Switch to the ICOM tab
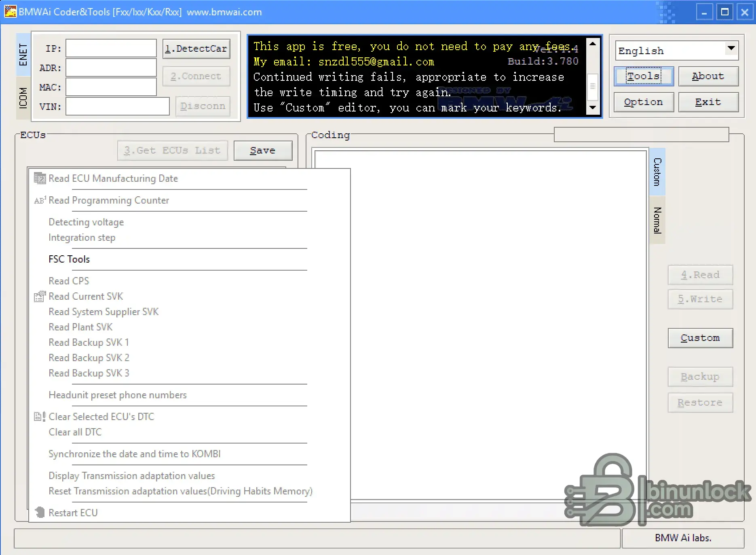The height and width of the screenshot is (555, 756). pos(23,98)
